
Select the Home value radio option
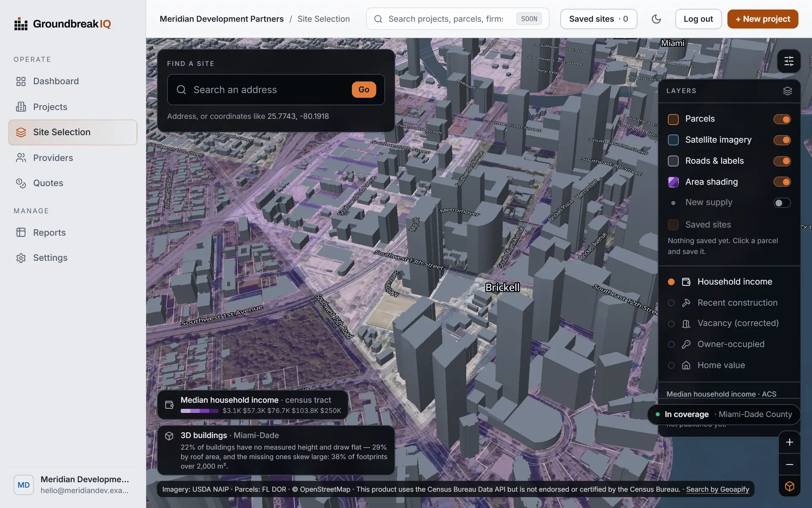point(671,365)
